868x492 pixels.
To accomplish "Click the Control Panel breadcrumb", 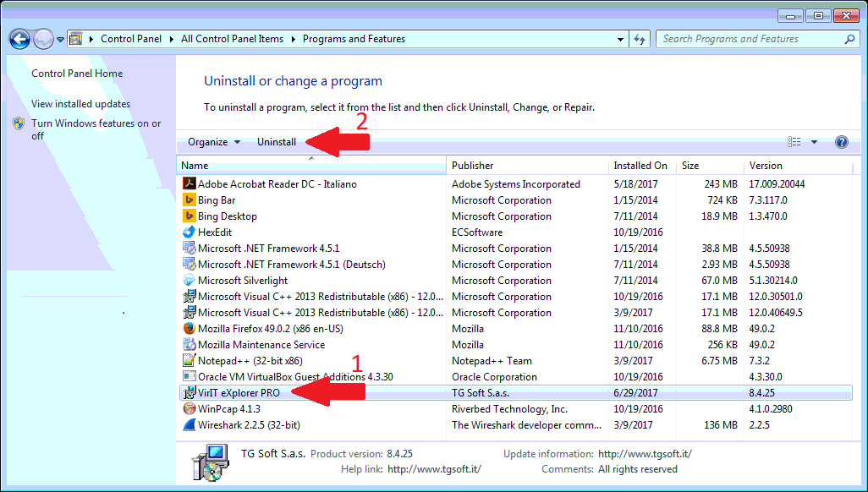I will pos(131,39).
